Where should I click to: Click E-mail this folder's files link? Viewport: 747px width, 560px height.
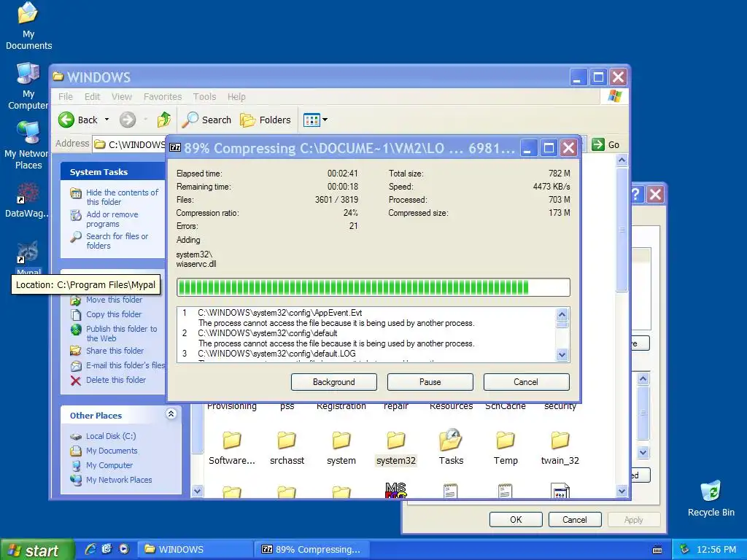[x=125, y=365]
